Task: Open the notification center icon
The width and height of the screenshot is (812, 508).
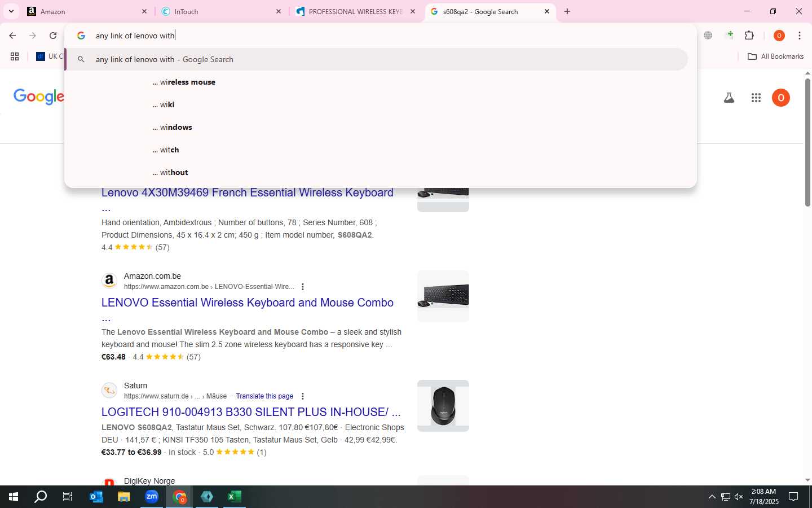Action: pos(793,497)
